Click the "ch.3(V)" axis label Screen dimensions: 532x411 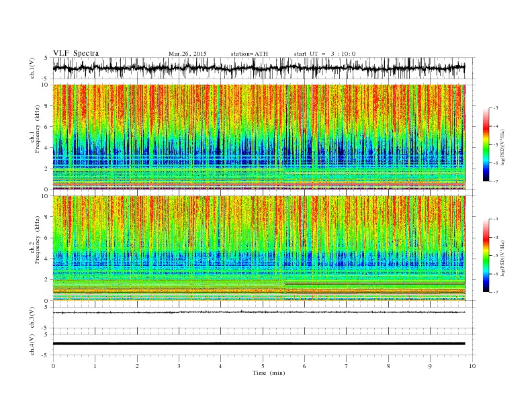coord(32,318)
